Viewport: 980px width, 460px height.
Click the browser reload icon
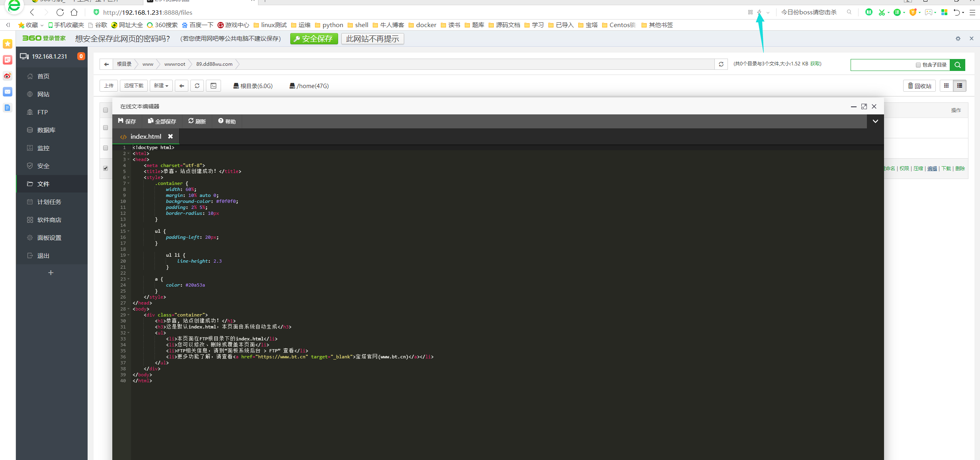pyautogui.click(x=60, y=12)
